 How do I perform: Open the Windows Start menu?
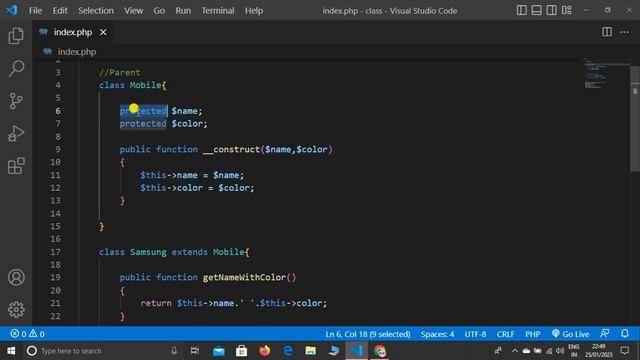click(x=11, y=351)
